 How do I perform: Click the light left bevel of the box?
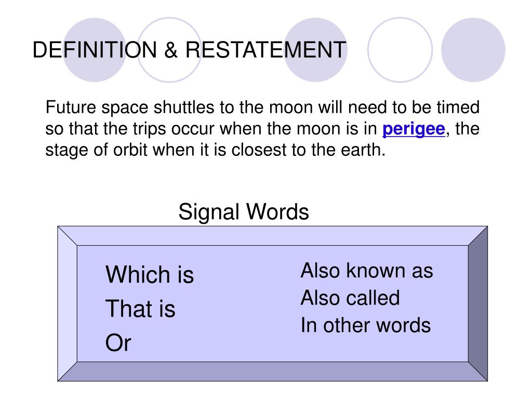(x=68, y=303)
